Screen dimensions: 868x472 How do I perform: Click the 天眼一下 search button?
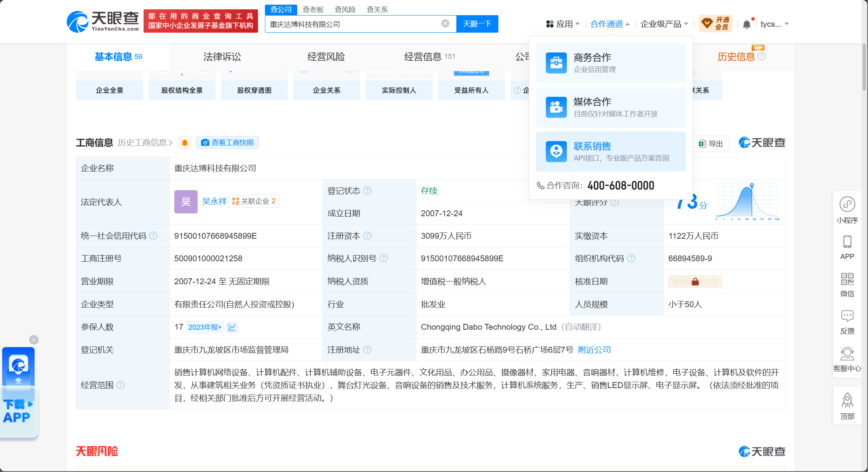pos(477,24)
